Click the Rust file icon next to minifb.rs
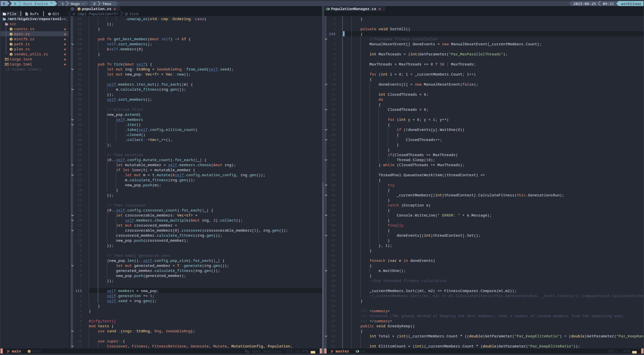This screenshot has height=355, width=644. pos(11,39)
